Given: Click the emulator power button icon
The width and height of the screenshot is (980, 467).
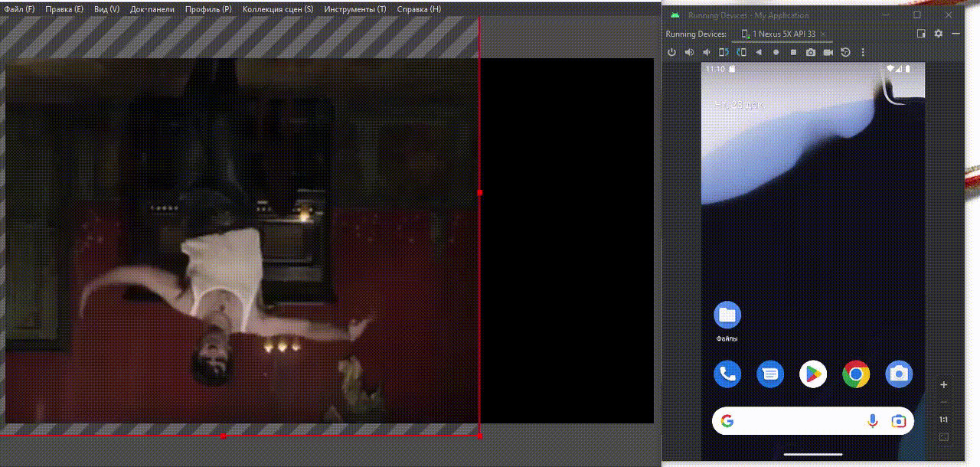Looking at the screenshot, I should click(672, 52).
